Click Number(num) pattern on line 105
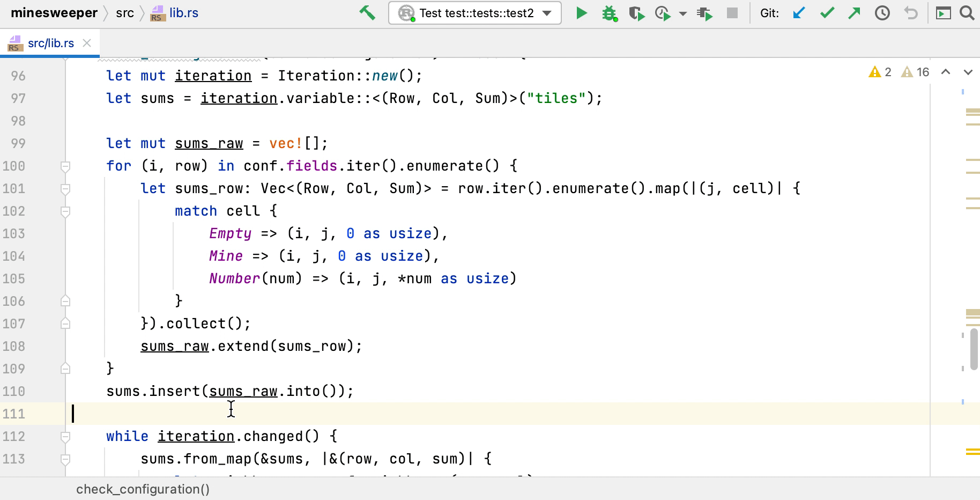980x500 pixels. 256,278
